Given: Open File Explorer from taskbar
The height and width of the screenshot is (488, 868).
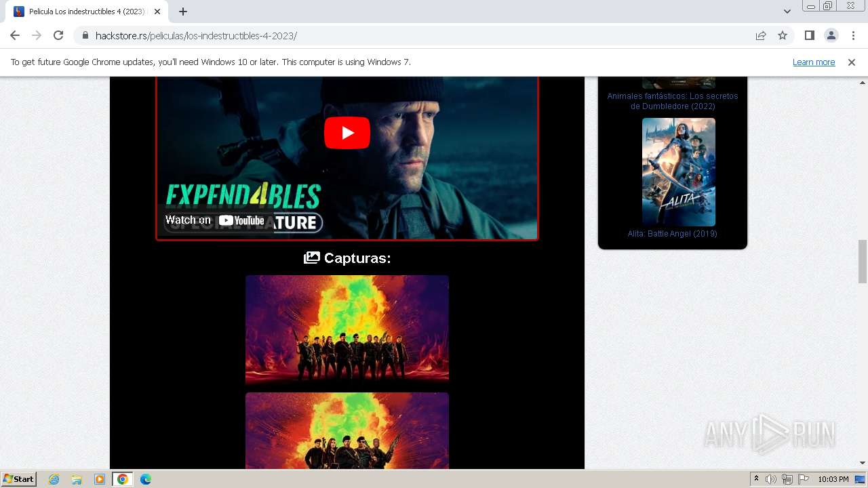Looking at the screenshot, I should pos(77,479).
